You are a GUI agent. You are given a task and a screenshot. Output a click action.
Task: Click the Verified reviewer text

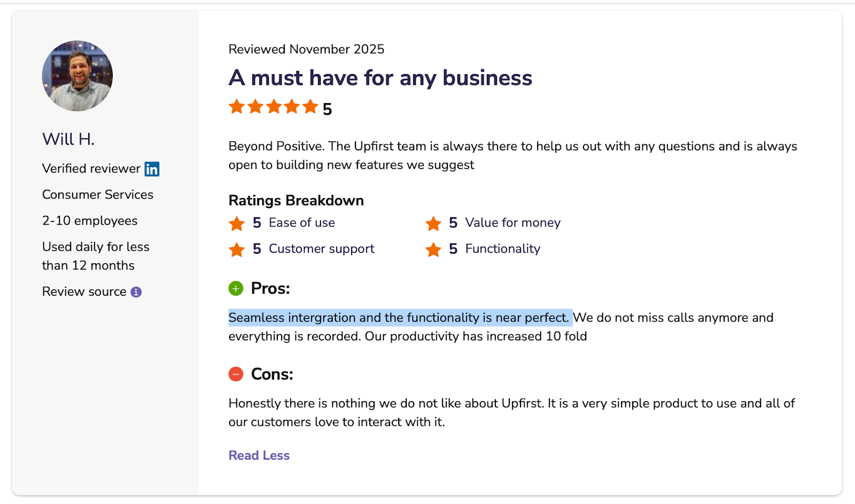click(91, 169)
